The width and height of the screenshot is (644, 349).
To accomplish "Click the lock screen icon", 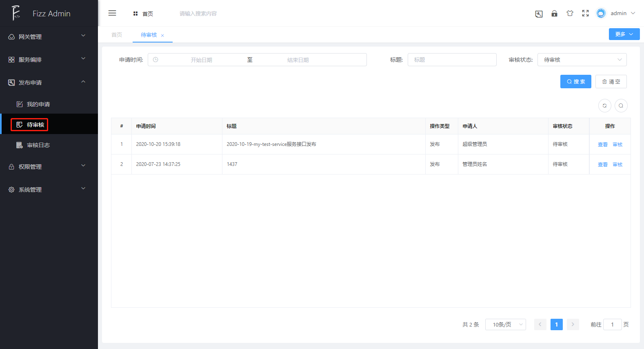I will 554,13.
